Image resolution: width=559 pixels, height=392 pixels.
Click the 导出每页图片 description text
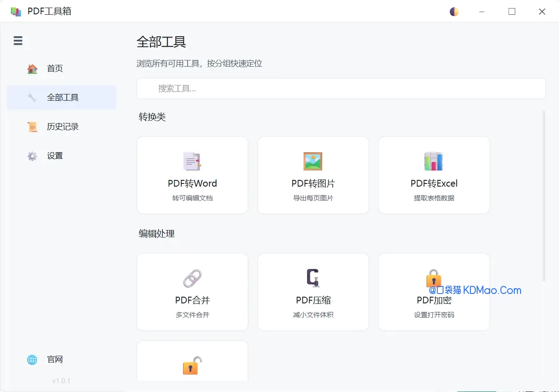pyautogui.click(x=313, y=198)
